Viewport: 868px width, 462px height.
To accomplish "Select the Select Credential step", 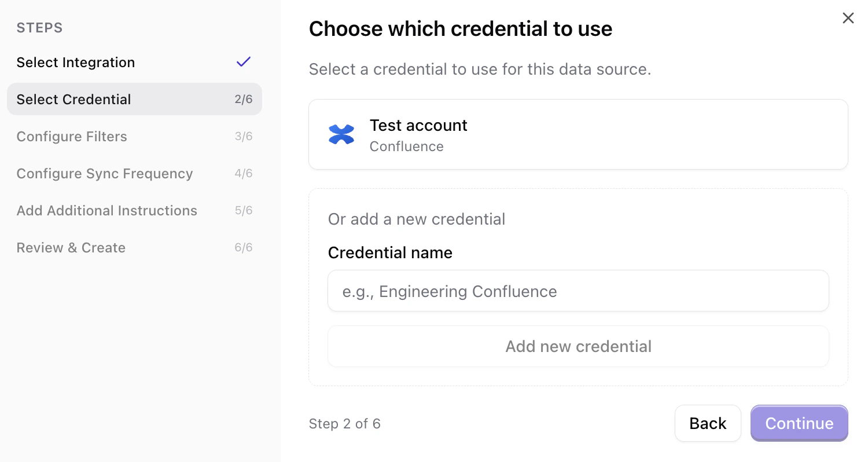I will point(73,99).
